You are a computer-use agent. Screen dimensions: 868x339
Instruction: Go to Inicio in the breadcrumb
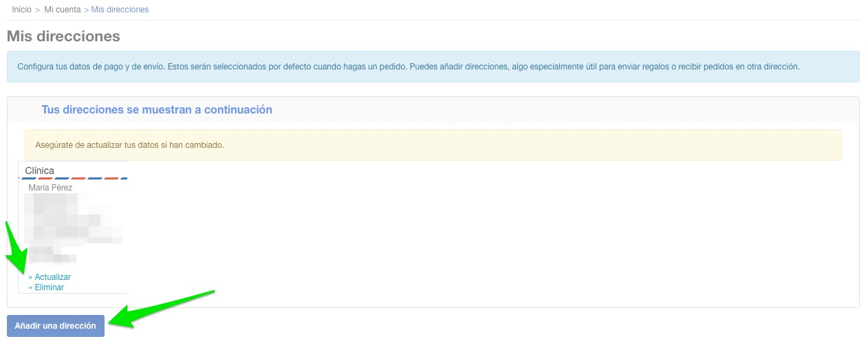click(x=21, y=10)
